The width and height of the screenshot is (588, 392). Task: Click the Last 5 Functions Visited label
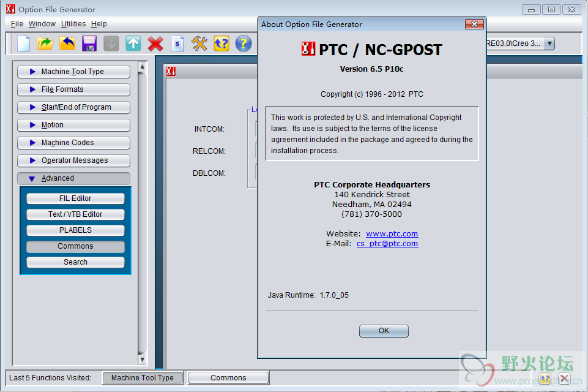(x=50, y=378)
